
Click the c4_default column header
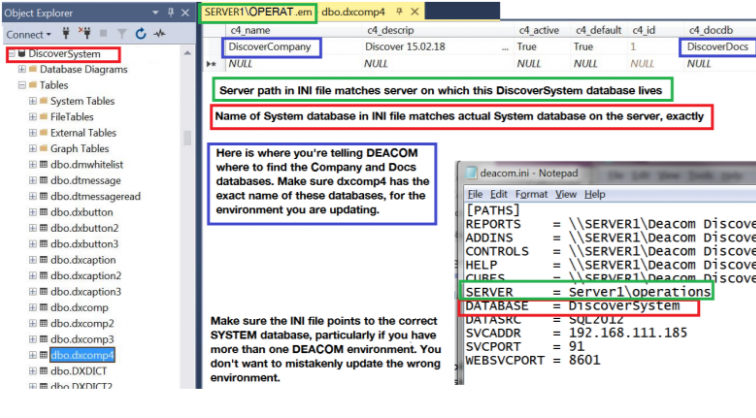599,30
